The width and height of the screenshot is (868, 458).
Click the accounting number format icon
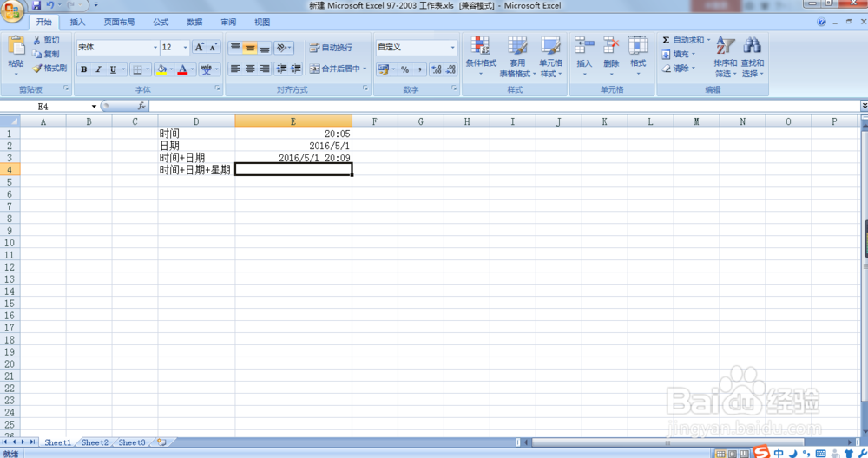click(x=383, y=69)
